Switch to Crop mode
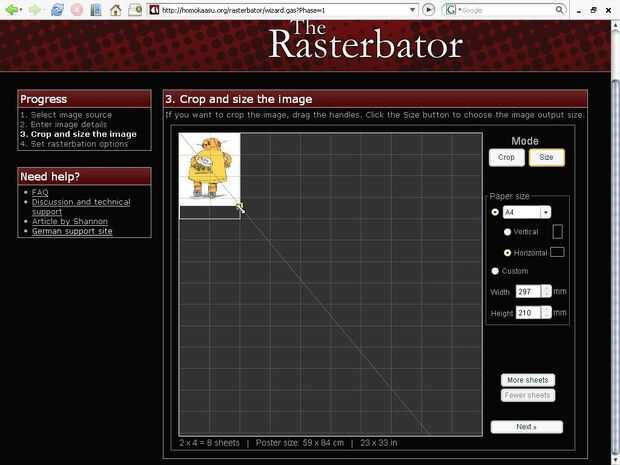620x465 pixels. pos(507,157)
